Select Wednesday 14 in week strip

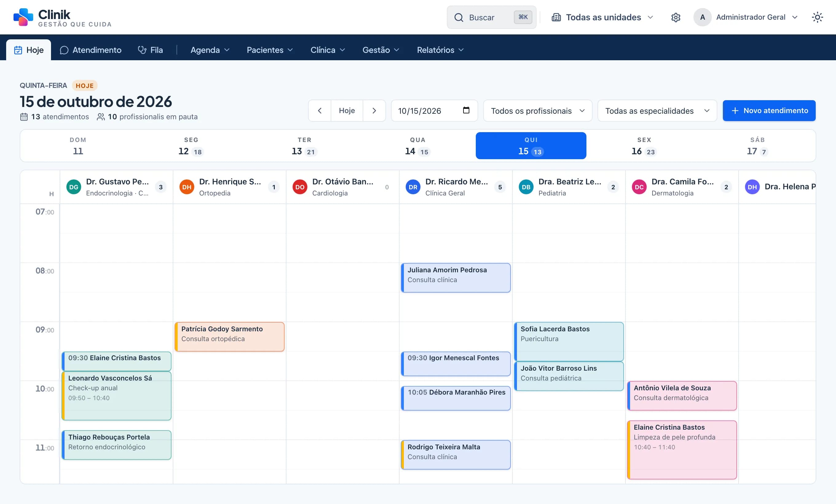point(418,146)
